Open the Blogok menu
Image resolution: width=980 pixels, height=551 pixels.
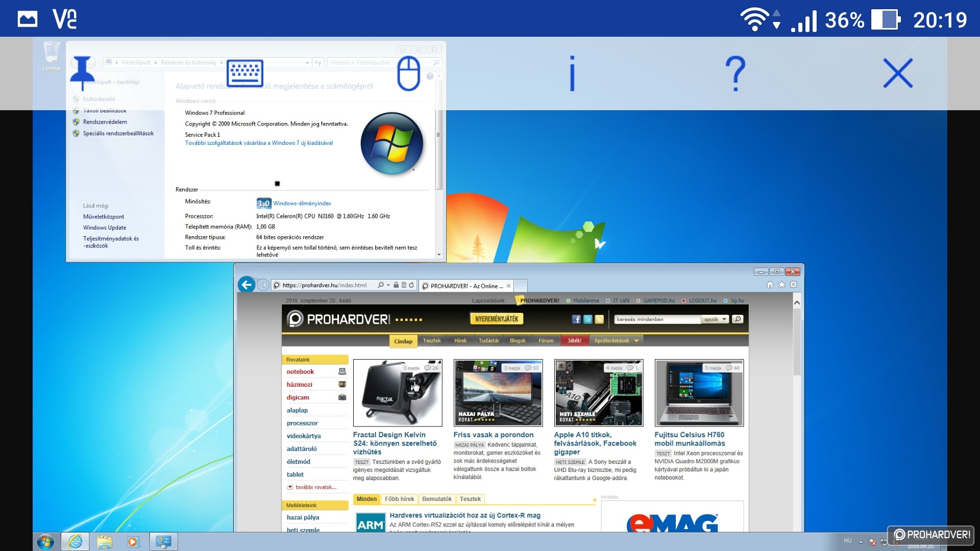518,340
